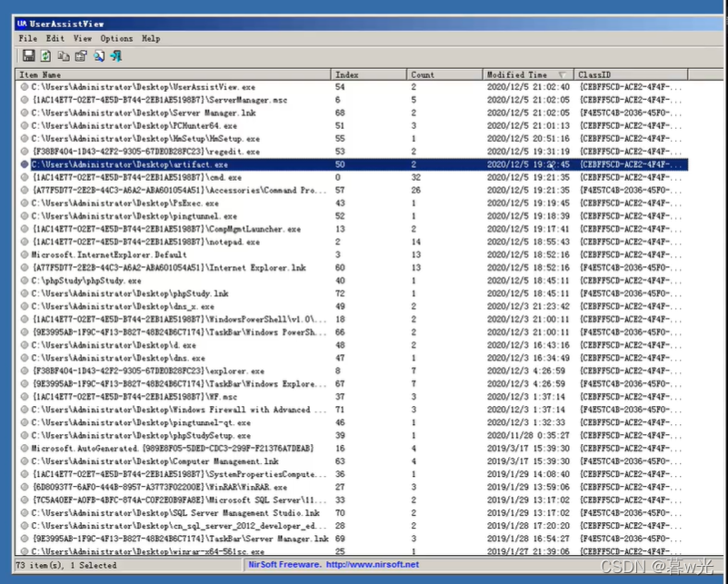Image resolution: width=728 pixels, height=584 pixels.
Task: Click the circle icon beside selected artifact.exe row
Action: pos(25,164)
